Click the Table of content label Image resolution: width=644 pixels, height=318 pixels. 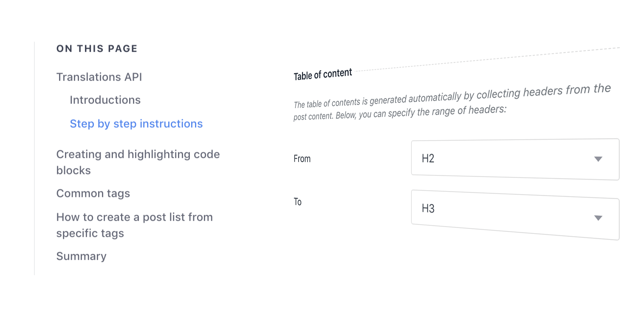[322, 73]
